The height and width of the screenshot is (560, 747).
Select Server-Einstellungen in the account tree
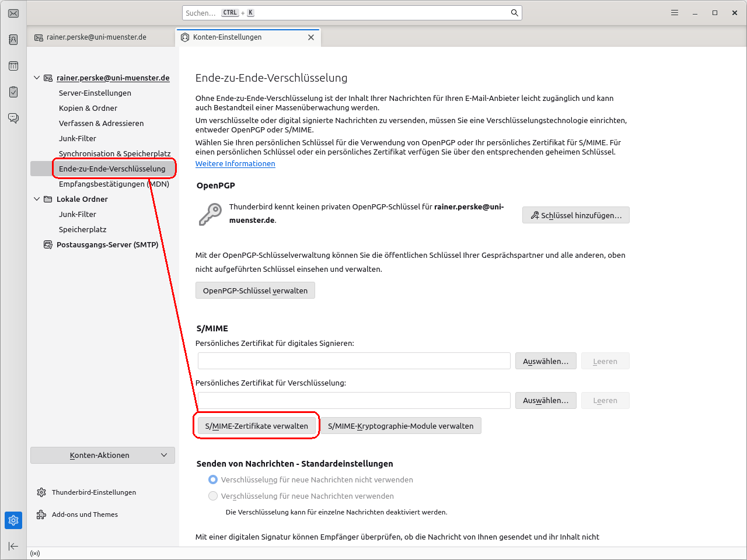[95, 93]
